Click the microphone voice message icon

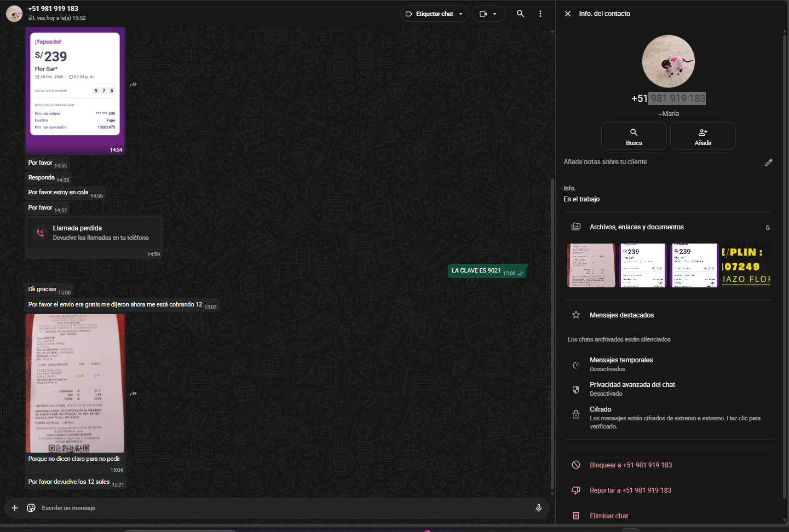(x=538, y=508)
